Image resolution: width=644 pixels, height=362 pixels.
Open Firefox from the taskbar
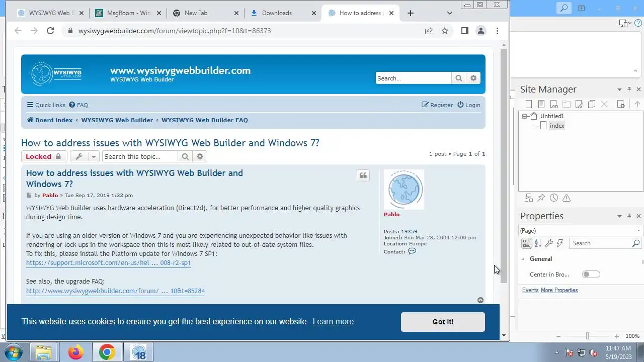[x=76, y=352]
